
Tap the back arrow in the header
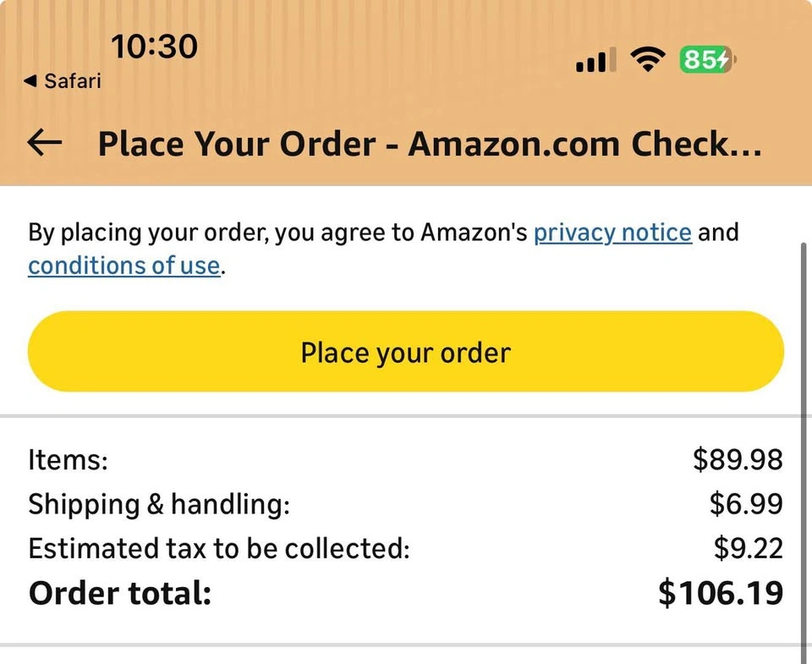45,145
